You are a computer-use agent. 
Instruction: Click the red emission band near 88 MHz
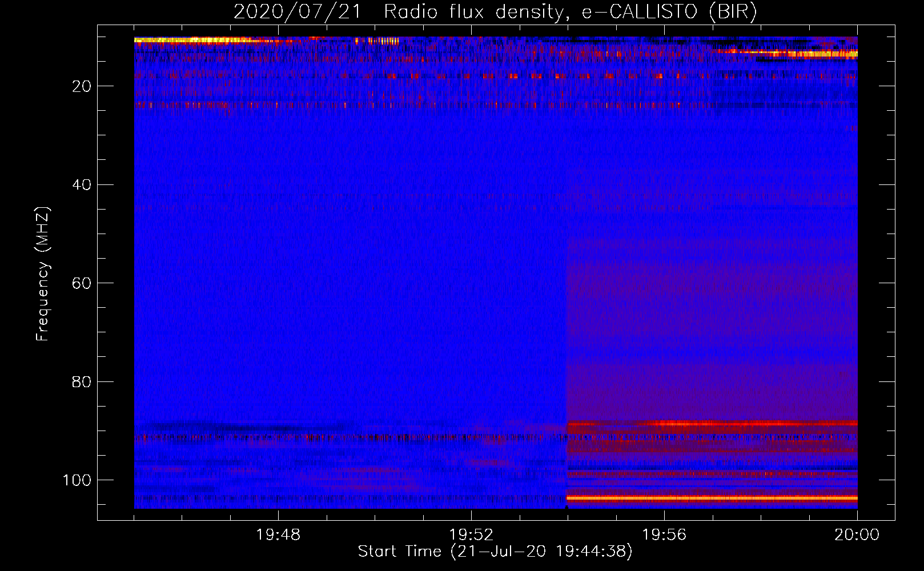tap(712, 424)
